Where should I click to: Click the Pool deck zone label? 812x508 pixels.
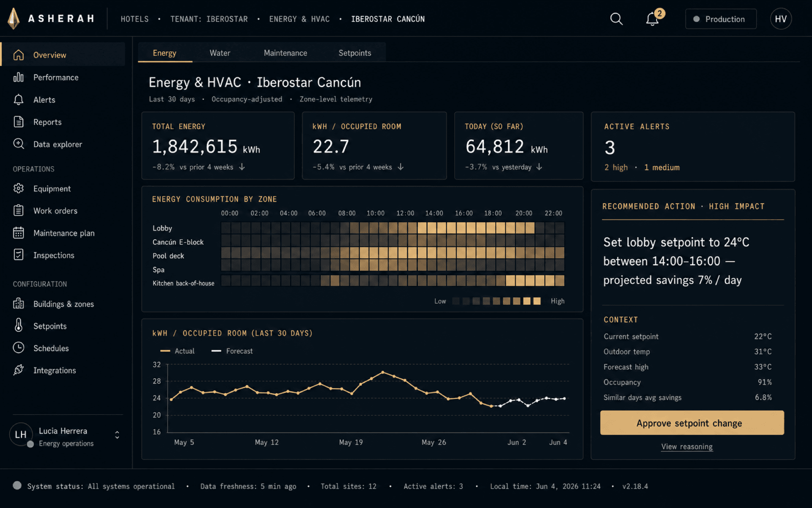(x=168, y=256)
